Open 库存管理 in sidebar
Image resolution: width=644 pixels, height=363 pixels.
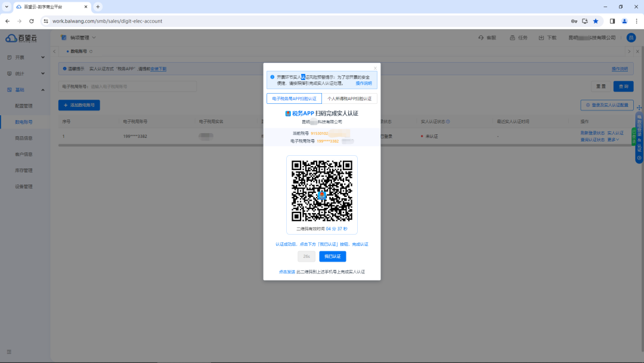click(24, 170)
